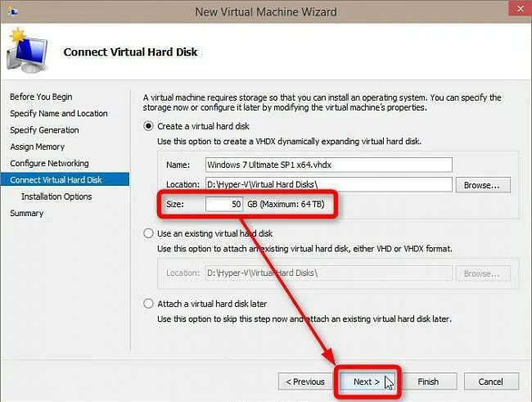Click the 'GB (Maximum: 64 TB)' text

click(x=286, y=204)
